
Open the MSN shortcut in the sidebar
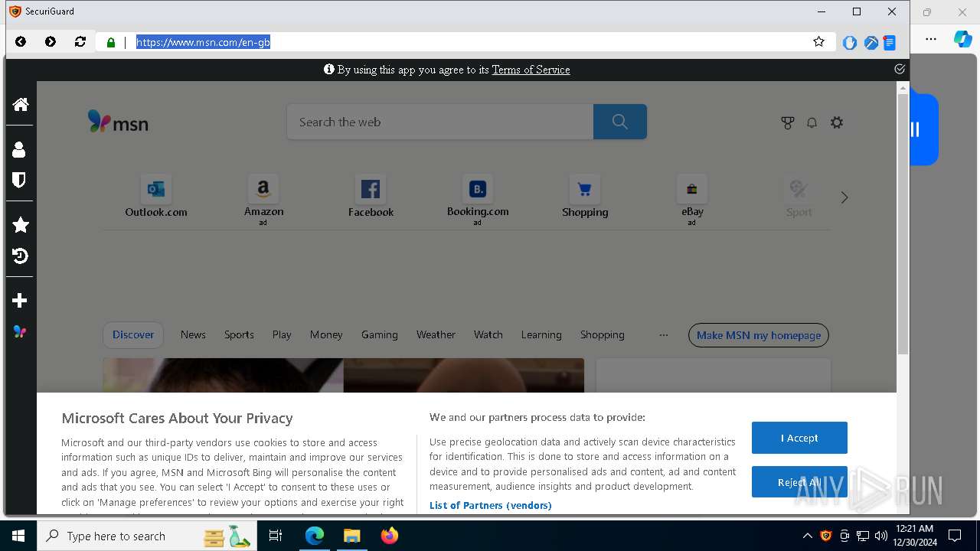coord(20,331)
